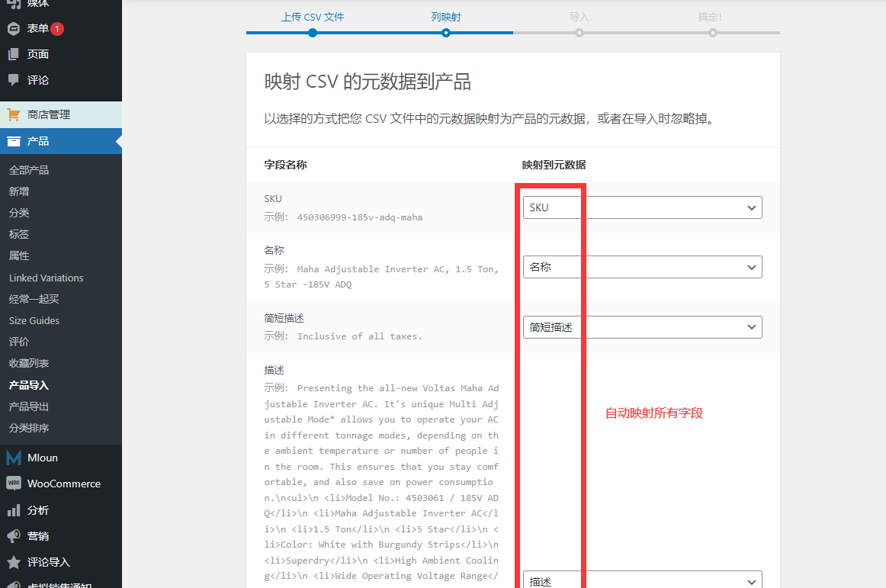Click the 上传 CSV 文件 step label
This screenshot has height=588, width=886.
pos(313,17)
